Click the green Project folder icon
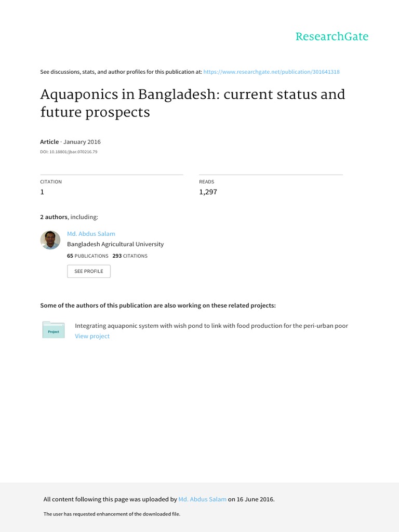 pyautogui.click(x=54, y=330)
